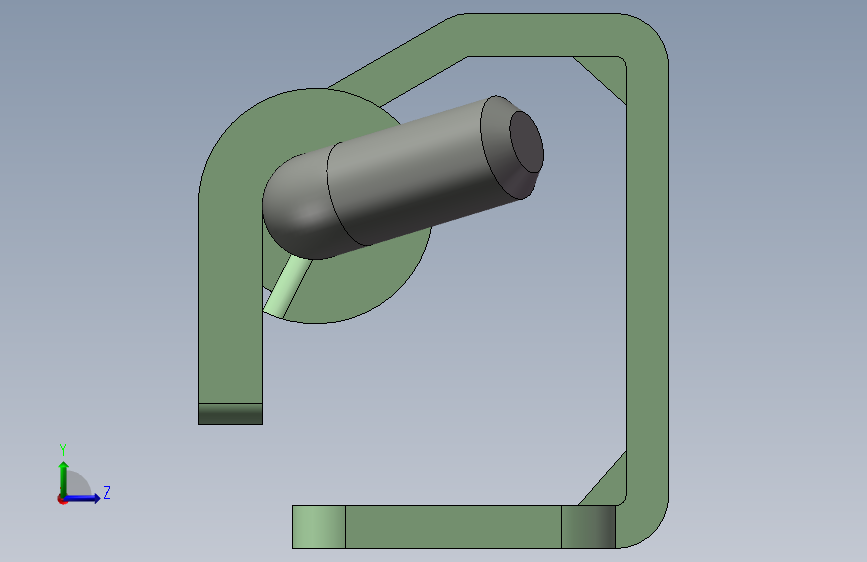Select the dark shaded end face of the left bracket arm
Image resolution: width=867 pixels, height=562 pixels.
coord(230,414)
